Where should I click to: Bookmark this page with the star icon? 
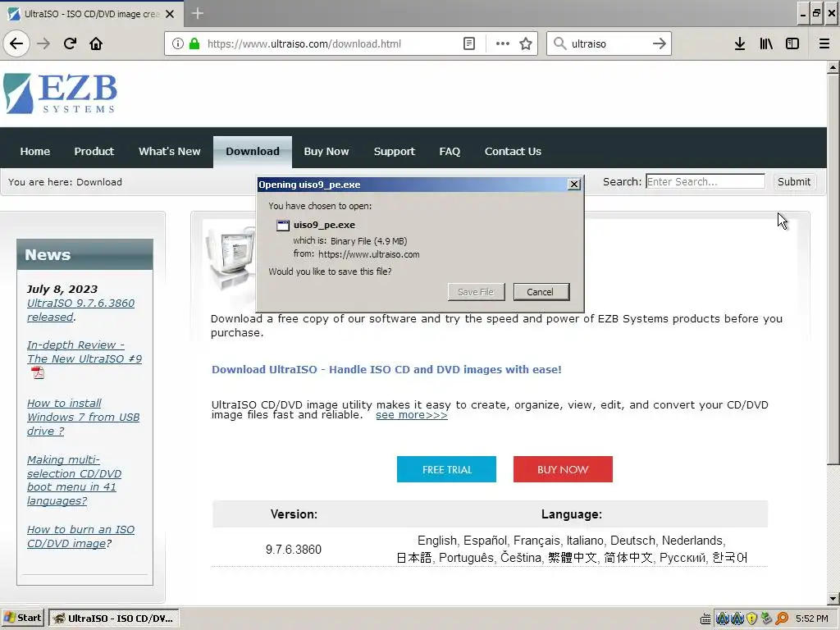(x=526, y=43)
